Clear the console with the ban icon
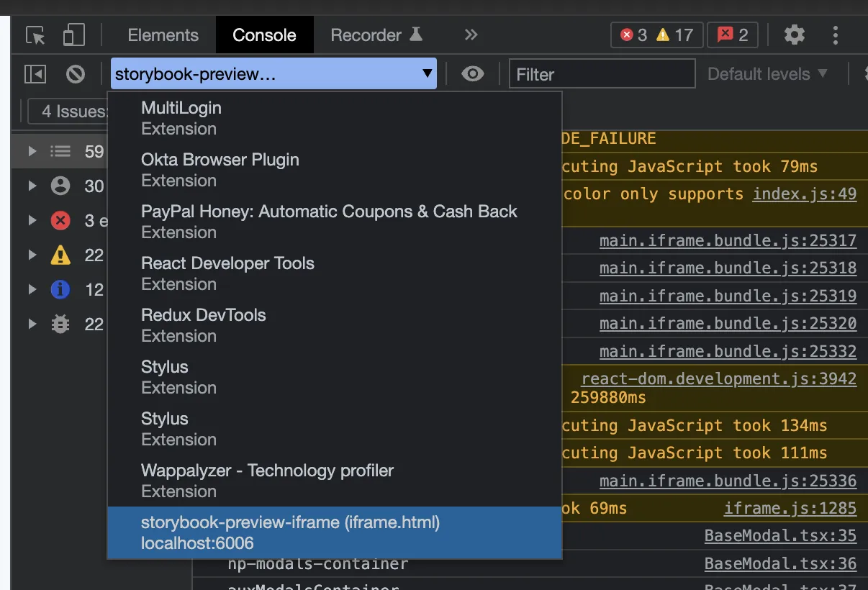The image size is (868, 590). click(x=76, y=74)
